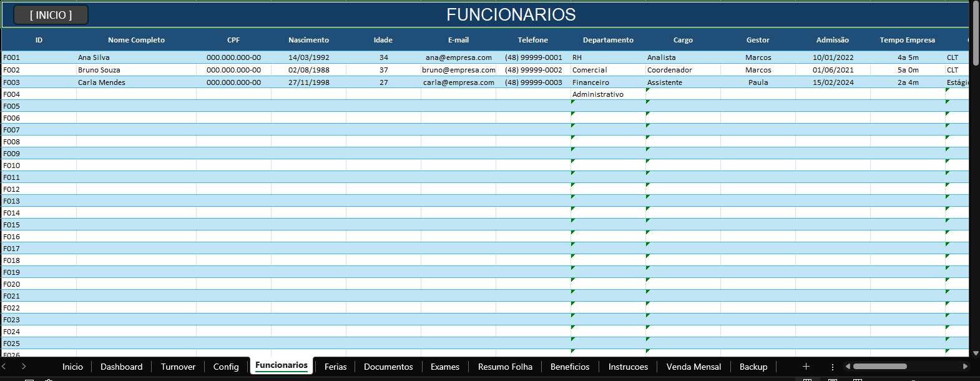Select the birth date 02/08/1988 cell
This screenshot has width=980, height=381.
tap(308, 70)
